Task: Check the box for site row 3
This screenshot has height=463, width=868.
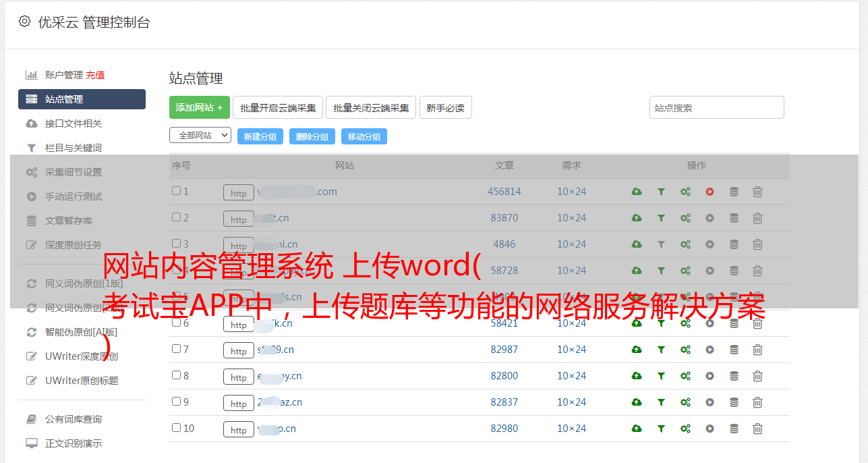Action: 176,244
